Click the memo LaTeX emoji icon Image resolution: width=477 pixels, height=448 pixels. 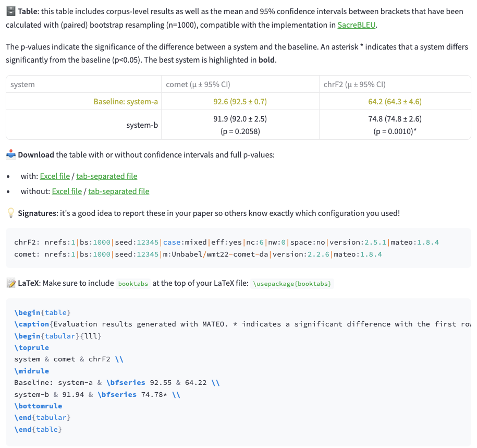click(x=10, y=283)
